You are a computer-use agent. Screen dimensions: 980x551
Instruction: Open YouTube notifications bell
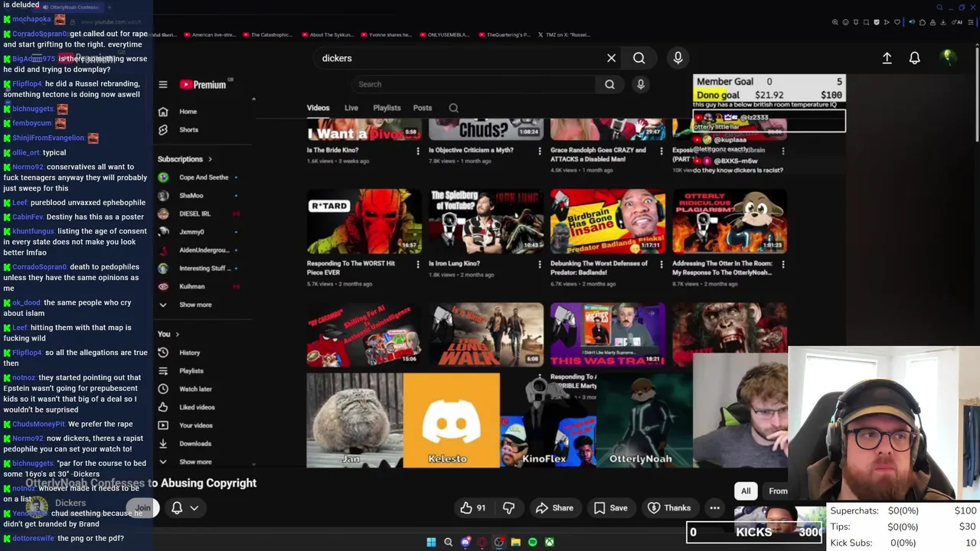tap(914, 58)
